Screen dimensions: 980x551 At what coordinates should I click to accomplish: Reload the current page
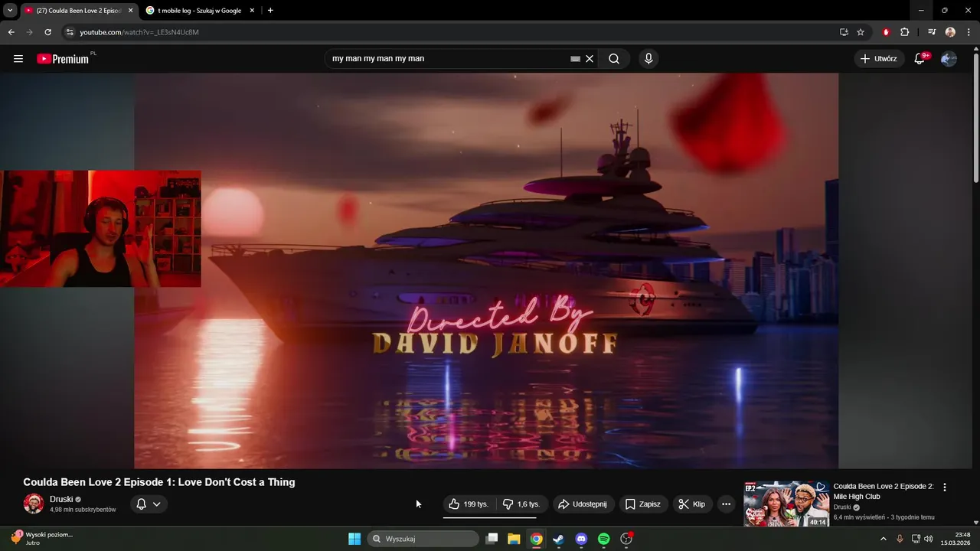coord(47,32)
